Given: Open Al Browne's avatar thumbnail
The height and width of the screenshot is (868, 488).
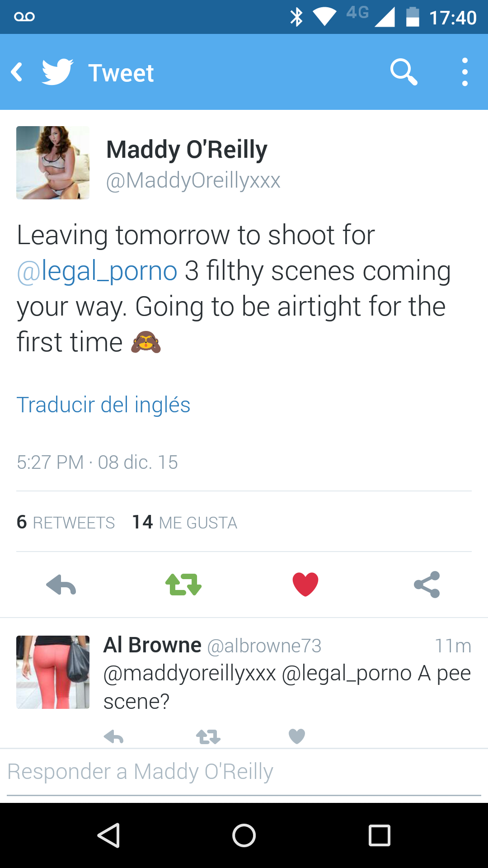Looking at the screenshot, I should (x=53, y=672).
